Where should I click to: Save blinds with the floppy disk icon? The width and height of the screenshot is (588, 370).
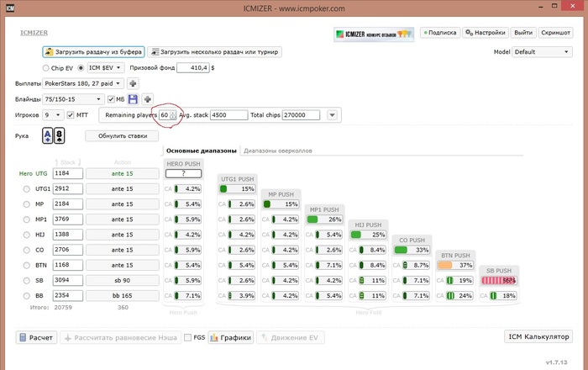tap(133, 99)
